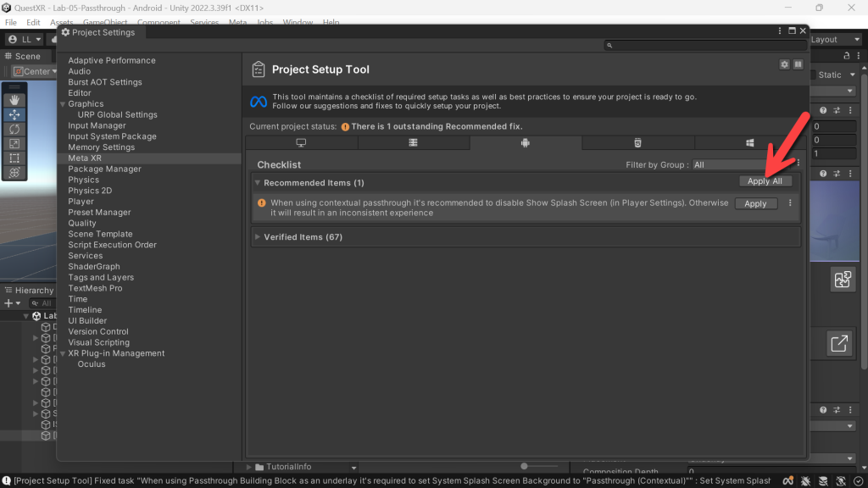
Task: Select the Hand view tool in Scene
Action: tap(14, 100)
